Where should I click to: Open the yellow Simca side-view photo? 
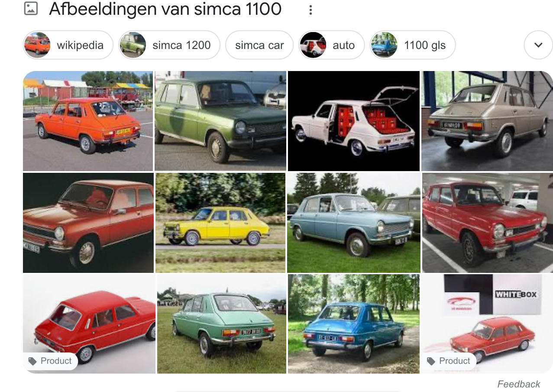(220, 223)
